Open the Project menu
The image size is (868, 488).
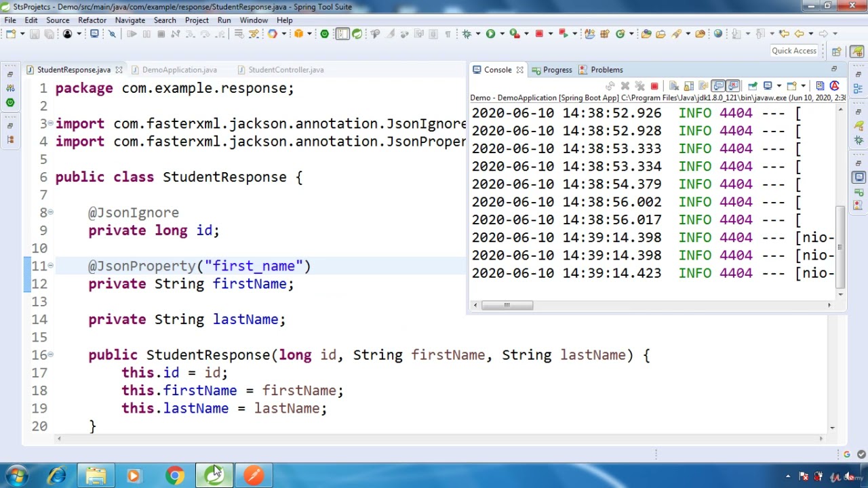point(197,20)
